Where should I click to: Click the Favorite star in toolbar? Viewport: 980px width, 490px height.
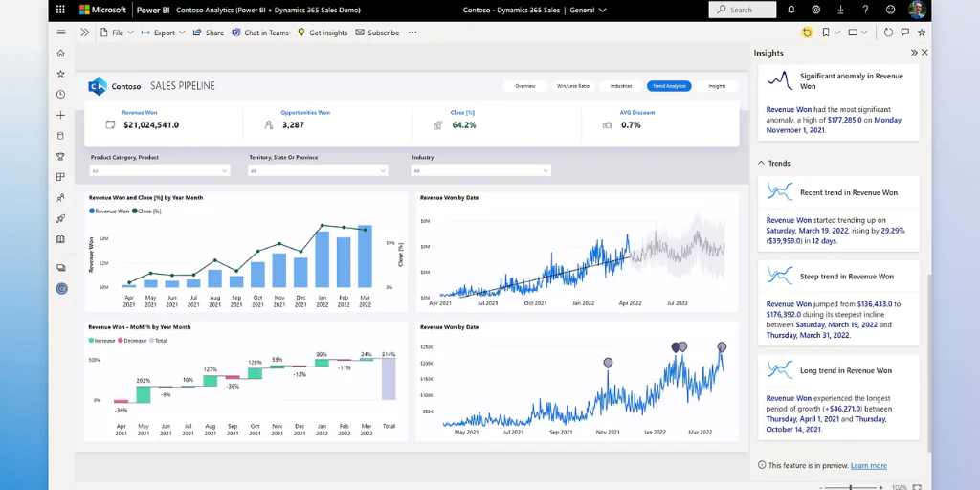[x=922, y=33]
